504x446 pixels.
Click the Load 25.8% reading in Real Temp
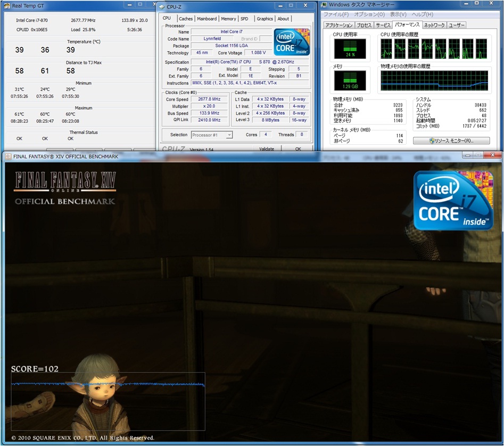tap(83, 30)
